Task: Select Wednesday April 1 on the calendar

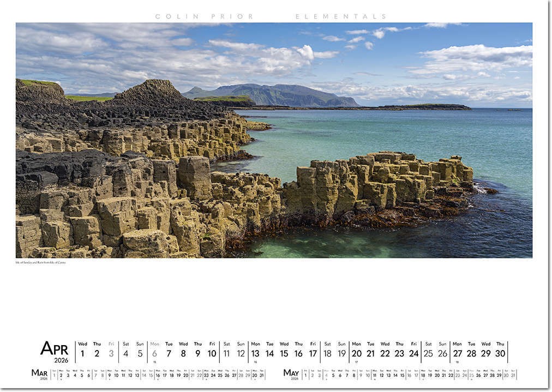Action: pyautogui.click(x=82, y=353)
